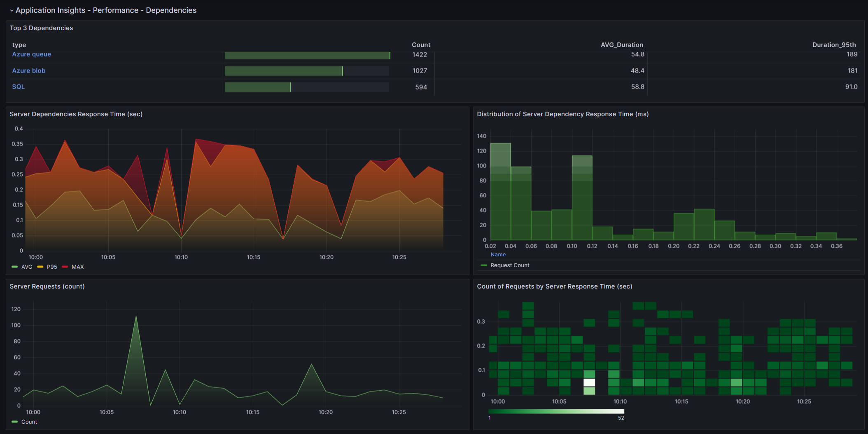
Task: Toggle AVG series in response time legend
Action: coord(27,267)
